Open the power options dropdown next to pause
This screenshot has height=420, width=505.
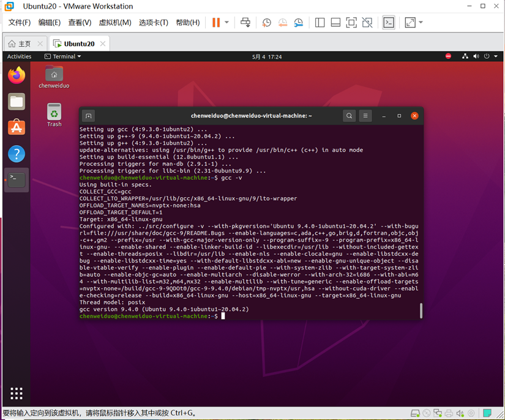226,23
